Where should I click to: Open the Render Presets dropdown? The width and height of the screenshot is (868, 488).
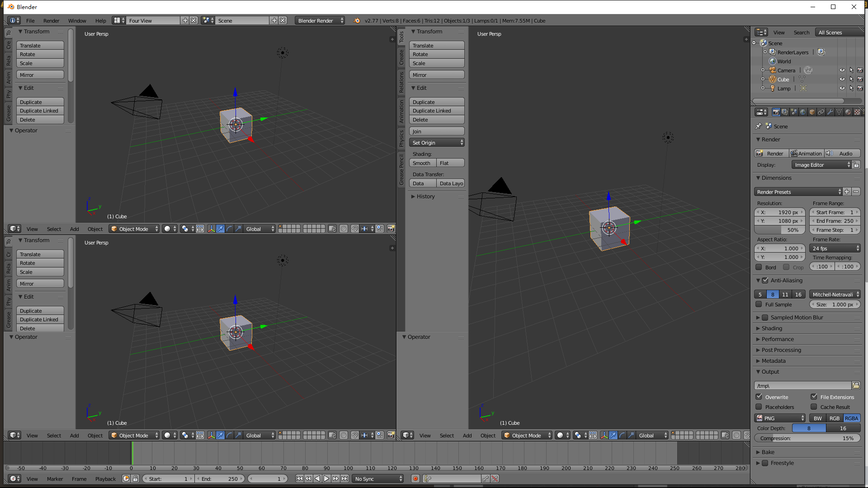coord(798,192)
